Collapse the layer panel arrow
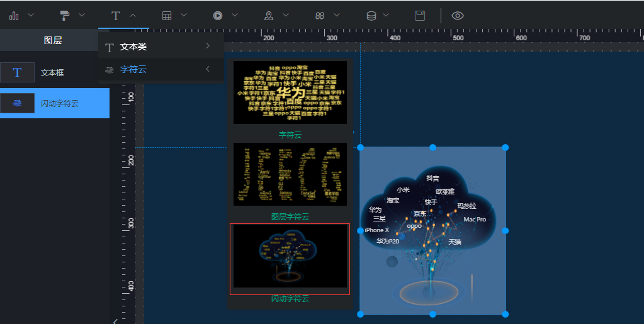The image size is (644, 324). click(x=115, y=321)
